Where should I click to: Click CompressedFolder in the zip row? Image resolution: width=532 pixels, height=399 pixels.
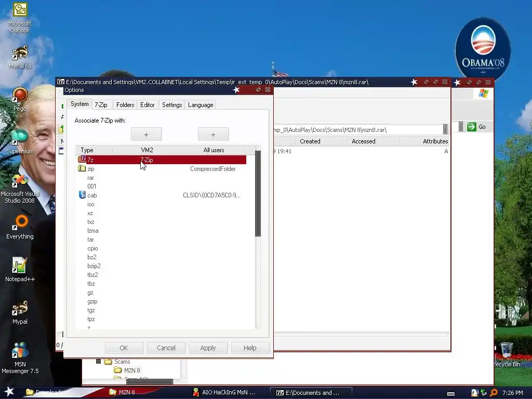pos(212,169)
